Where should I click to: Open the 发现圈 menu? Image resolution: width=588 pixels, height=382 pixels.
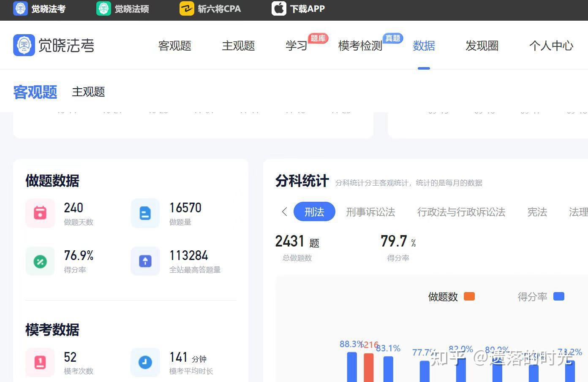pyautogui.click(x=482, y=46)
